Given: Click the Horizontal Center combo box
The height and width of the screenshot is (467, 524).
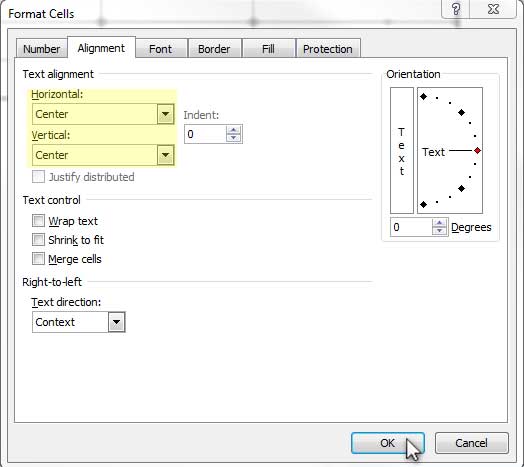Looking at the screenshot, I should click(103, 114).
